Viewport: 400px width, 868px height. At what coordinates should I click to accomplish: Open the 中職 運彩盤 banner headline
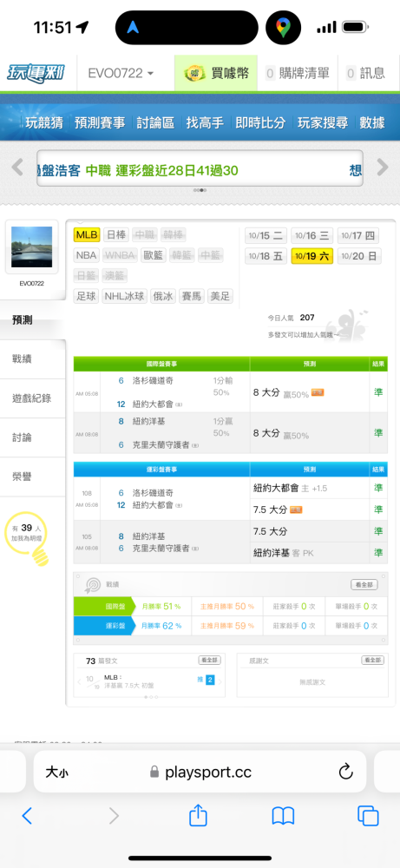pos(161,170)
